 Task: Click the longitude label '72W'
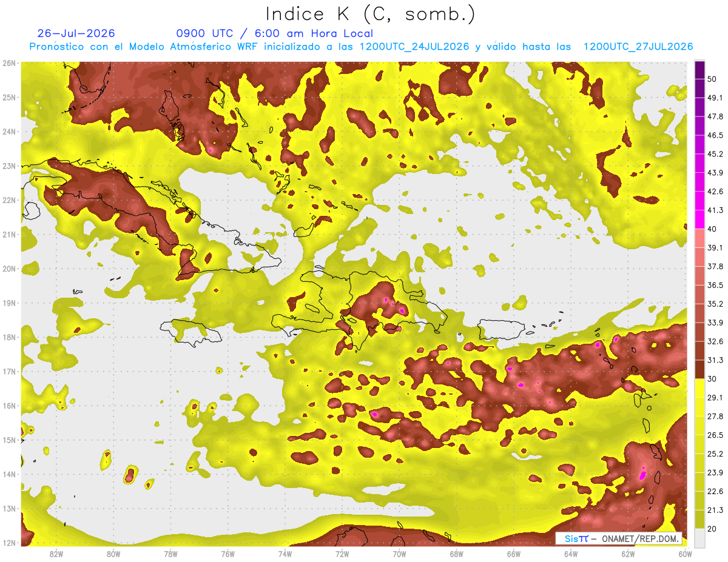[x=342, y=554]
